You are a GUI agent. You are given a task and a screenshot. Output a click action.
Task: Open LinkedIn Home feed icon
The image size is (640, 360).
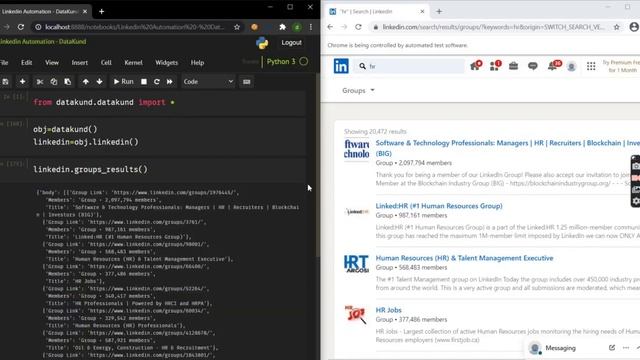(x=476, y=65)
